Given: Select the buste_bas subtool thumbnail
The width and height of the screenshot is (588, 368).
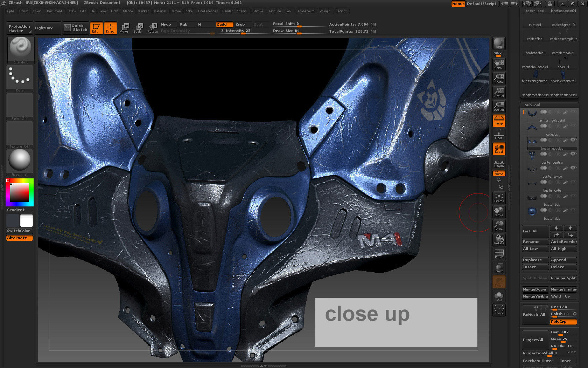Looking at the screenshot, I should (x=532, y=198).
